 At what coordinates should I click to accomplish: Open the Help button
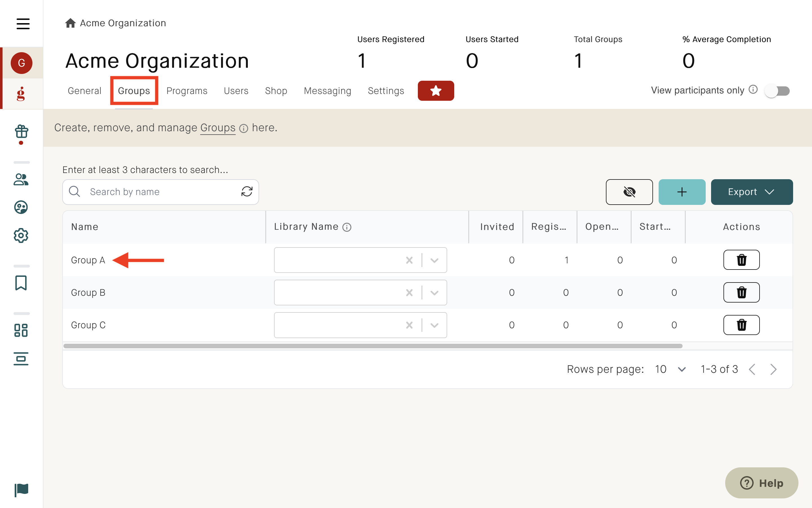(x=761, y=483)
